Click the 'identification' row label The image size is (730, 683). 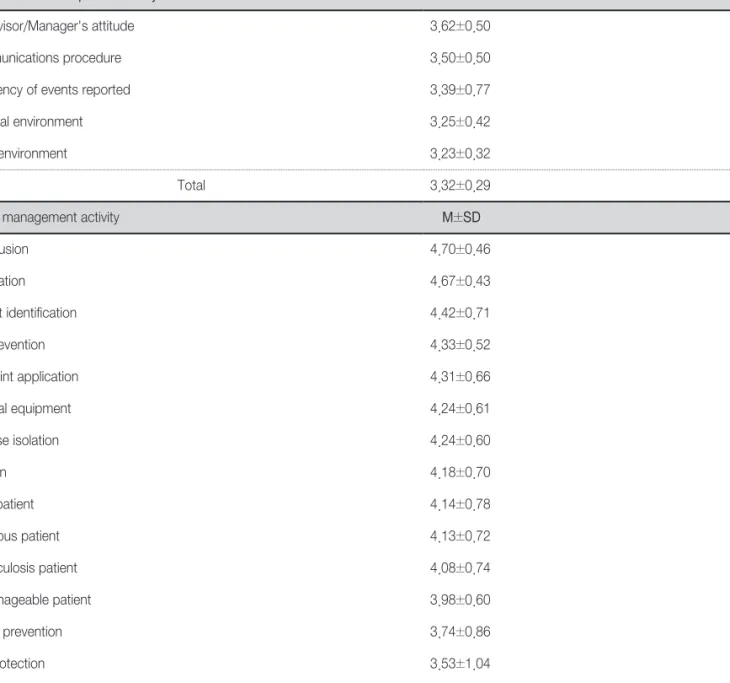[x=41, y=313]
